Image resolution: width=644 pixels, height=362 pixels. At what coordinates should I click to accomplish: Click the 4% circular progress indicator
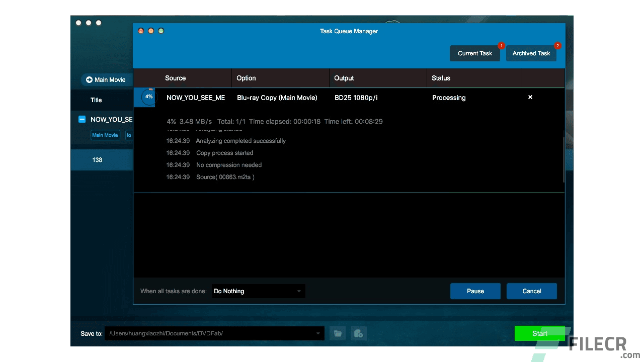[x=148, y=97]
